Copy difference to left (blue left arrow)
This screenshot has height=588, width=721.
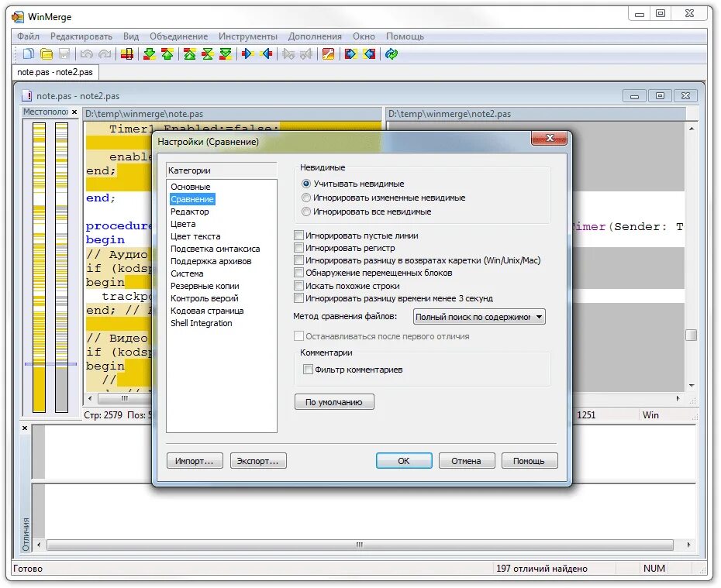(x=266, y=54)
